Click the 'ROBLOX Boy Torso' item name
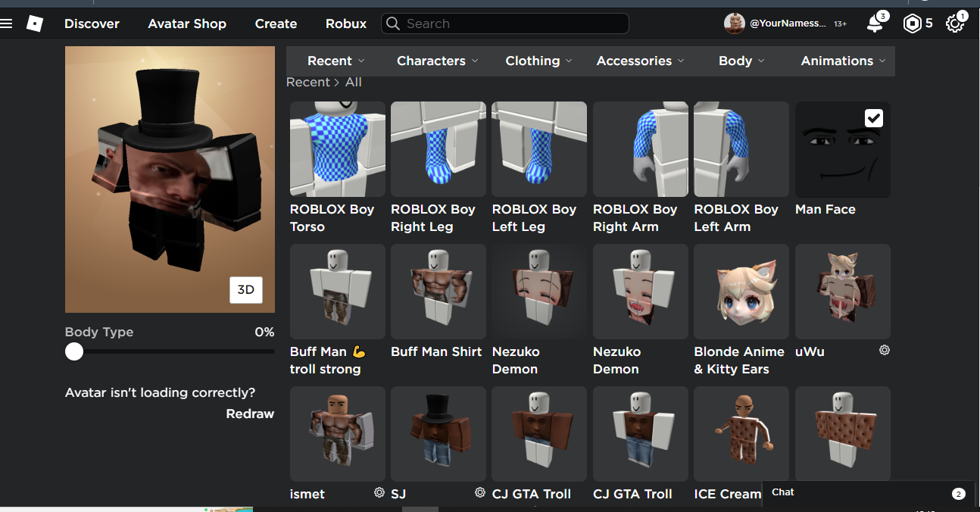The width and height of the screenshot is (980, 512). [x=332, y=218]
